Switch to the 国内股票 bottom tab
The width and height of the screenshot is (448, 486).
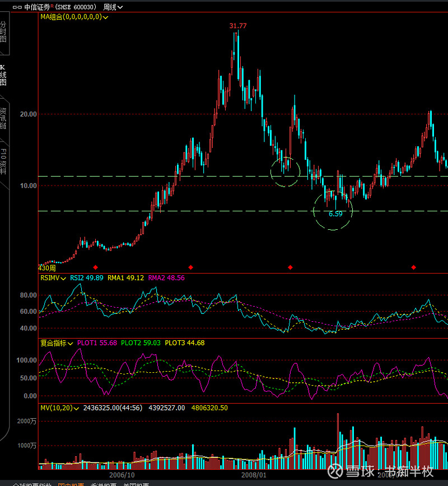tap(71, 484)
